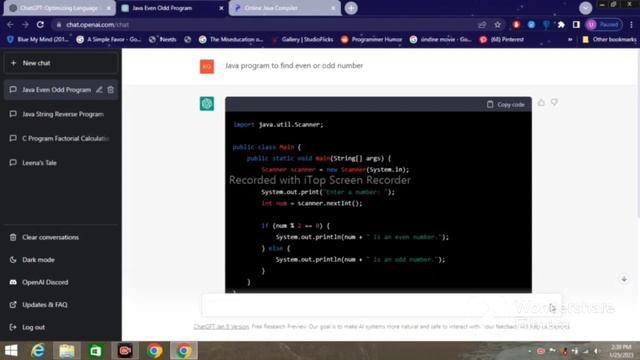Open Java String Reverse Program chat
This screenshot has width=640, height=360.
[60, 114]
